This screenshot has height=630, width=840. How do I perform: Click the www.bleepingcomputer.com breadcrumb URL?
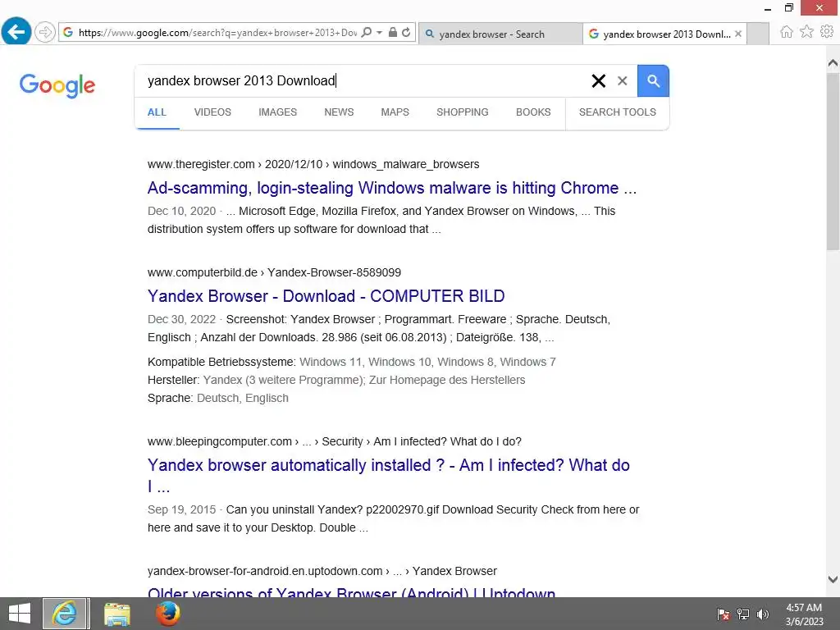335,442
